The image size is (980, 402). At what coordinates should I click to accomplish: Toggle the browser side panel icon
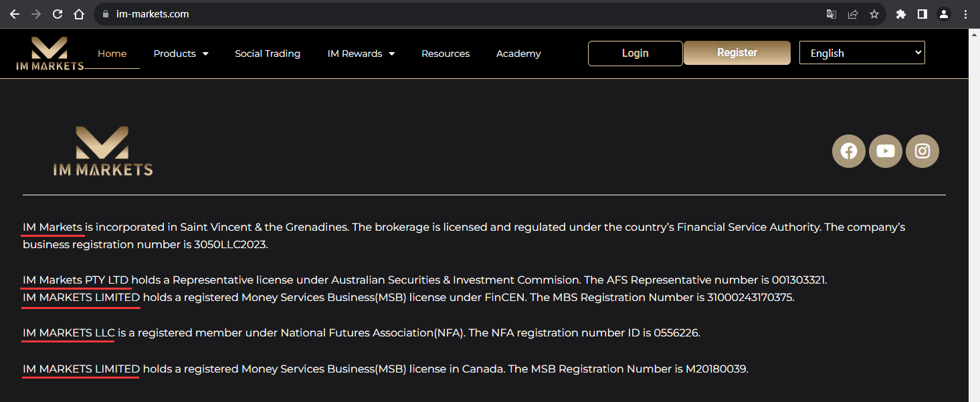point(922,14)
